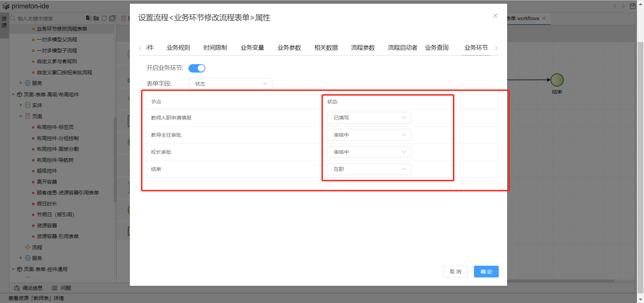This screenshot has height=303, width=644.
Task: Click the refresh icon in resource panel
Action: point(104,18)
